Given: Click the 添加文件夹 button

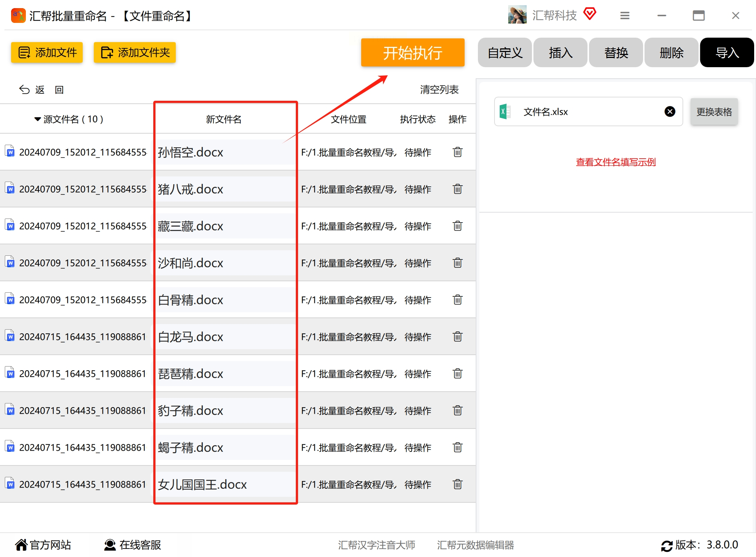Looking at the screenshot, I should (x=135, y=52).
